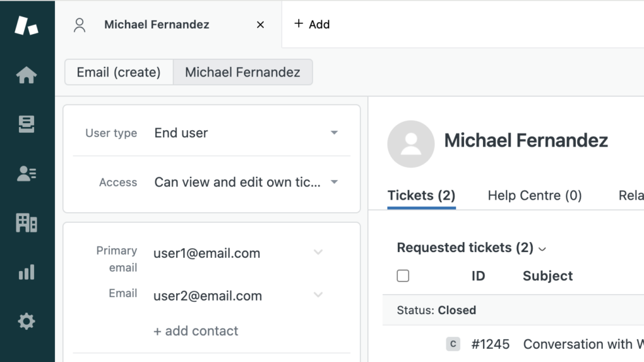Open the Views inbox icon
Screen dimensions: 644x362
pos(27,124)
